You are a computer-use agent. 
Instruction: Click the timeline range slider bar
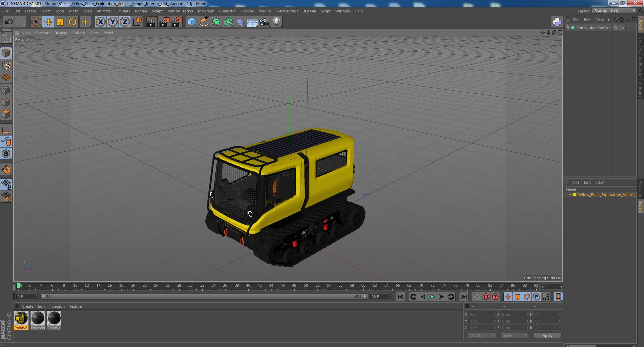coord(204,297)
